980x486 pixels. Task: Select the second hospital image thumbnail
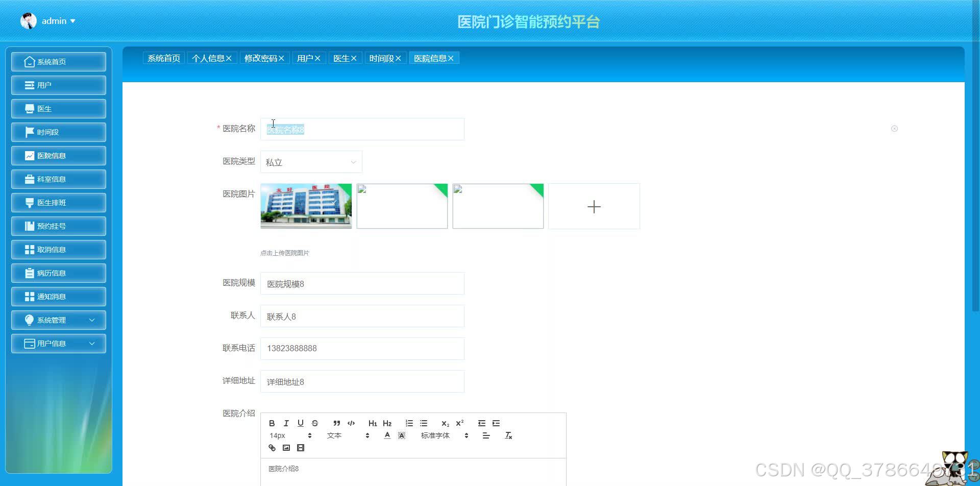[402, 206]
